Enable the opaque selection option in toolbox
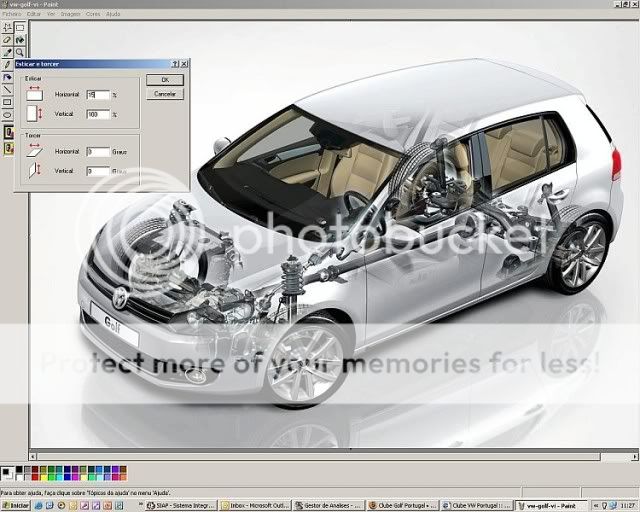The image size is (640, 512). pyautogui.click(x=9, y=133)
